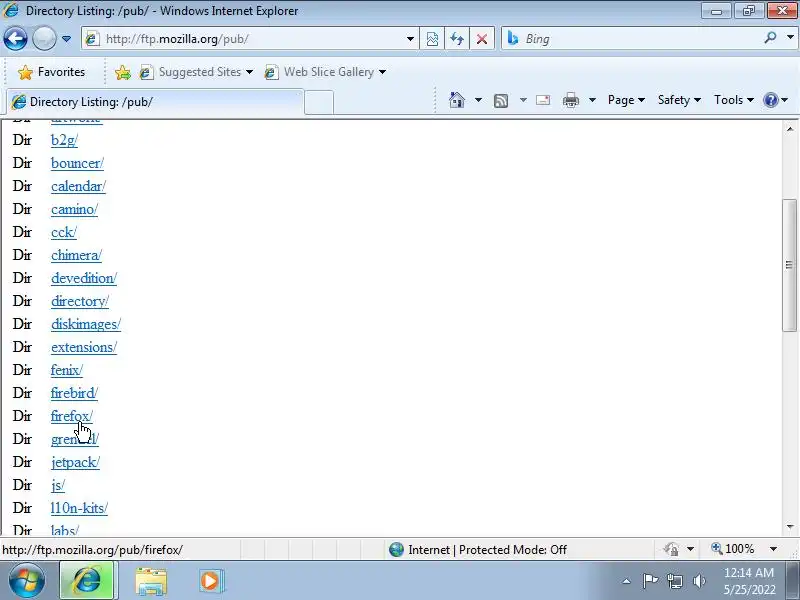Click the status bar privacy lock icon

pyautogui.click(x=671, y=549)
